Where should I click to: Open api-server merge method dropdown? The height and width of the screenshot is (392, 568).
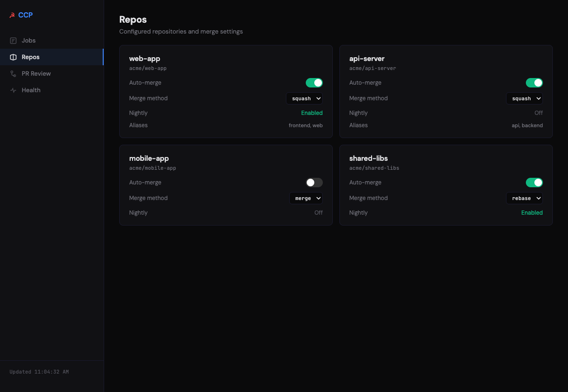524,98
